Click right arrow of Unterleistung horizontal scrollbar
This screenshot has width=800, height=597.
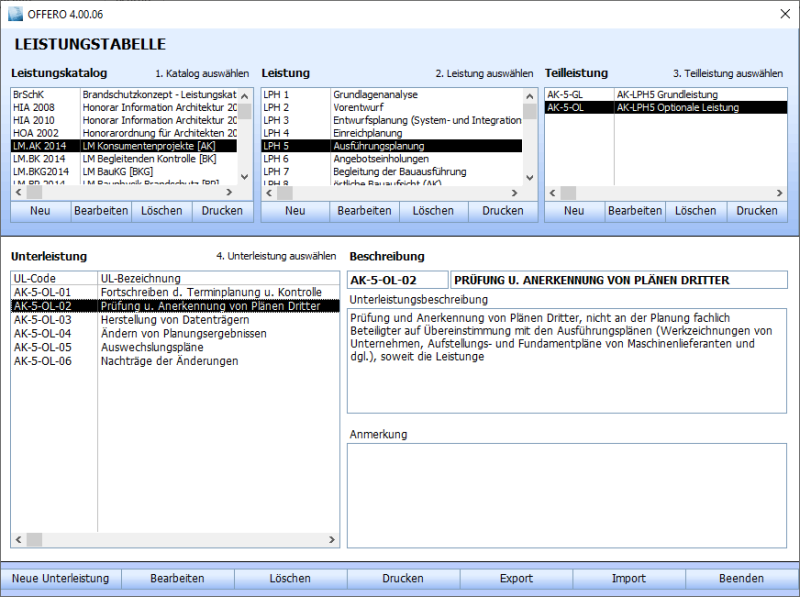click(x=332, y=539)
